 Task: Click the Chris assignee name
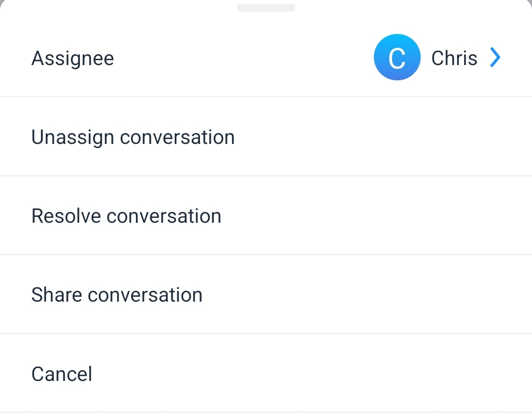click(454, 58)
